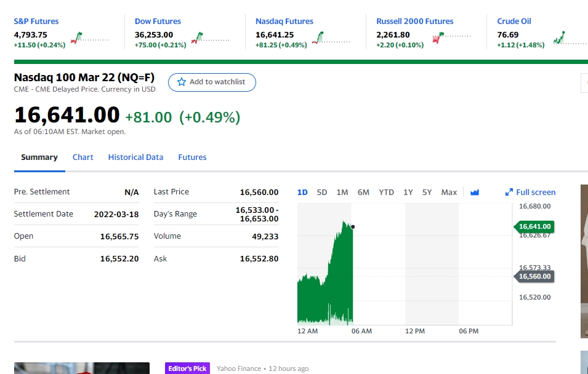The height and width of the screenshot is (374, 588).
Task: Open the Historical Data tab
Action: pyautogui.click(x=135, y=157)
